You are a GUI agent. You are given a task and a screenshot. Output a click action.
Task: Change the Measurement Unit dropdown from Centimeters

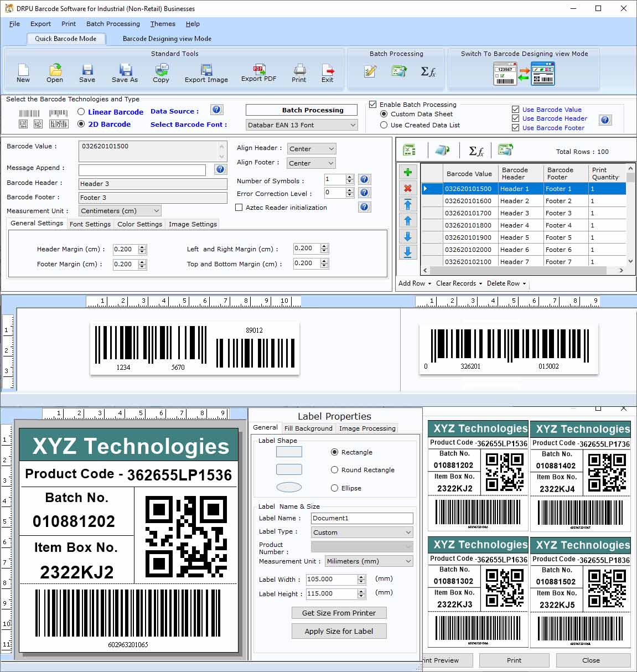156,211
